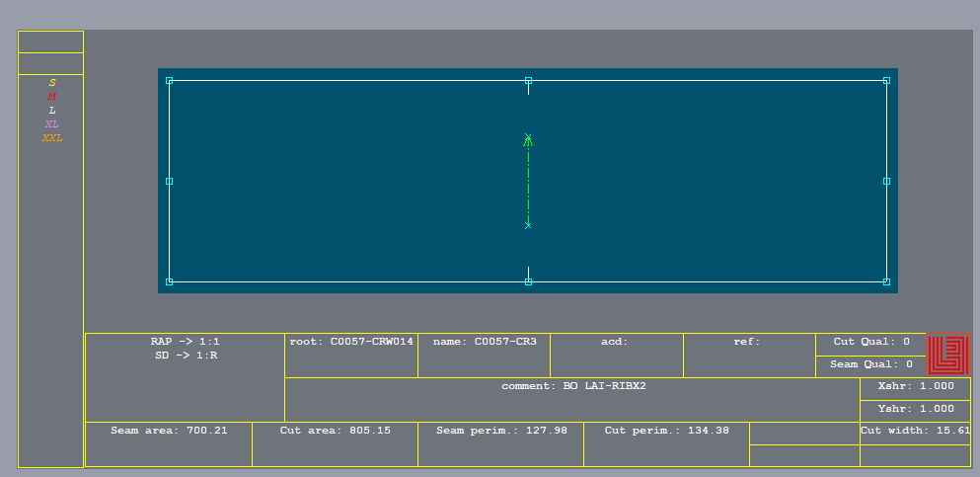Click the name field C0057-CR3

coord(484,343)
